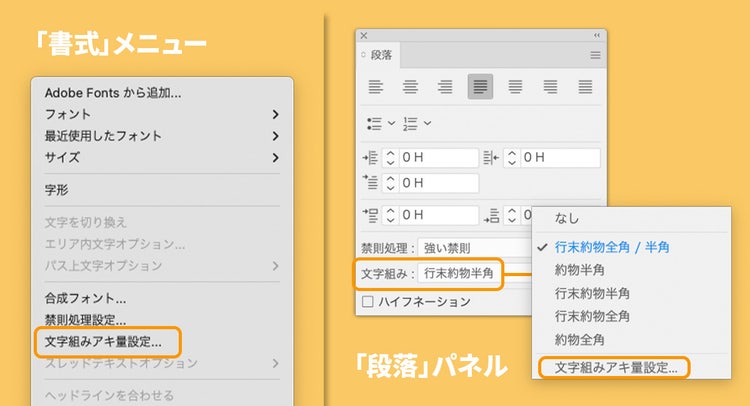The width and height of the screenshot is (750, 406).
Task: Click the greyed 文字を切り換え menu item
Action: (x=162, y=222)
